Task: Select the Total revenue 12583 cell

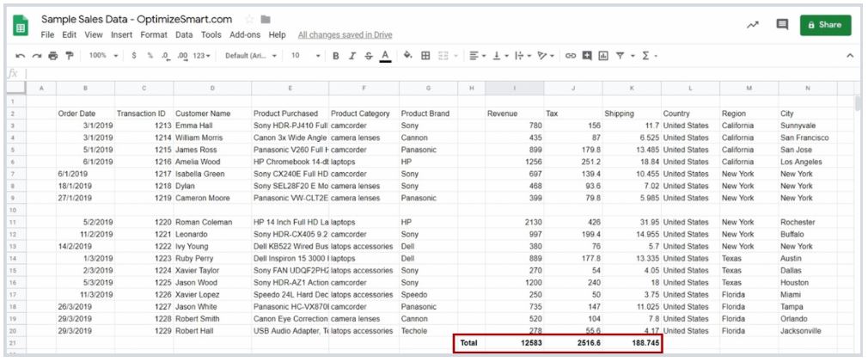Action: 514,343
